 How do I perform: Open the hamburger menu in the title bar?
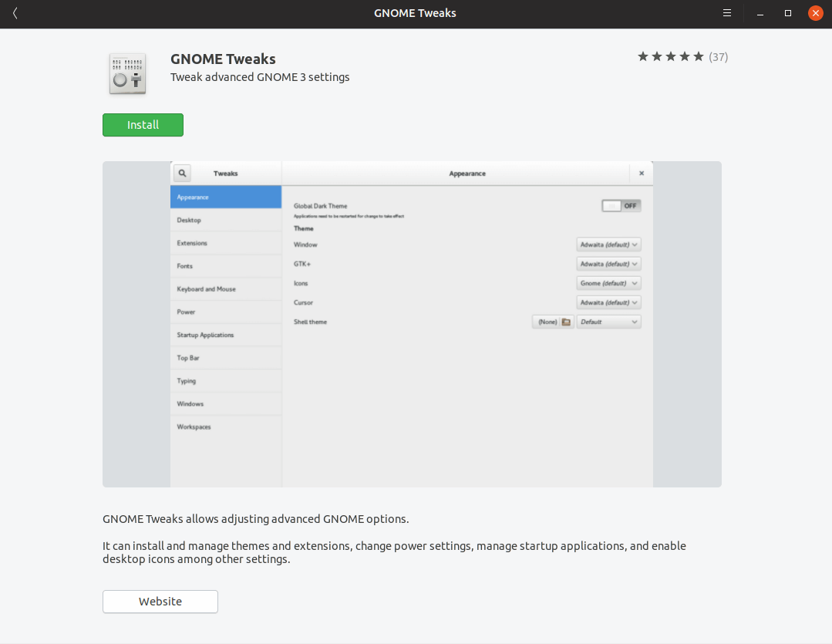727,13
